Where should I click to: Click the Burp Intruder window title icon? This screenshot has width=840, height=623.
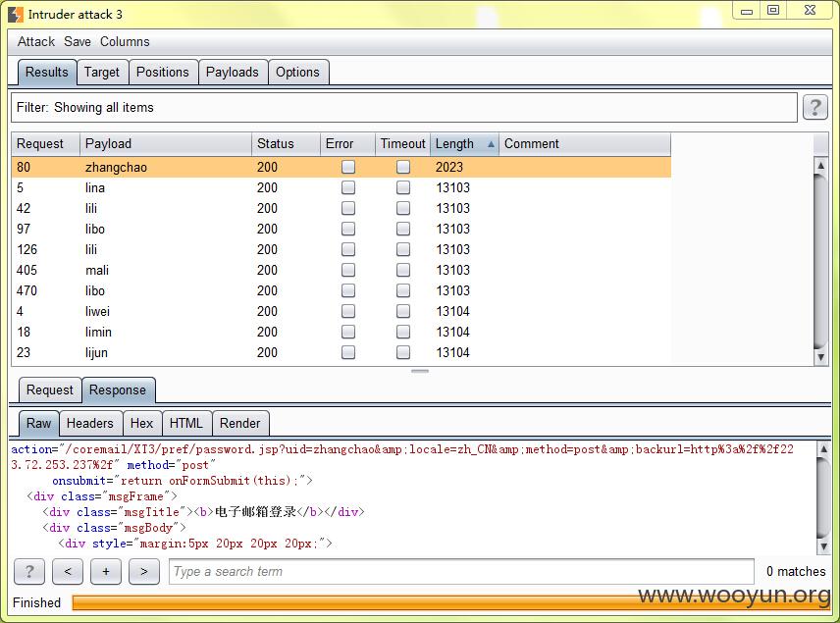click(x=16, y=14)
